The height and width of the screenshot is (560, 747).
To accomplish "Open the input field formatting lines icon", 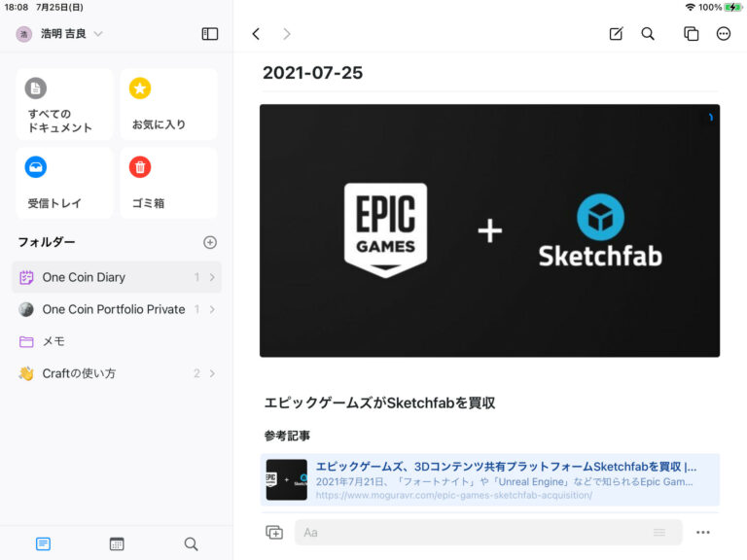I will pos(659,533).
